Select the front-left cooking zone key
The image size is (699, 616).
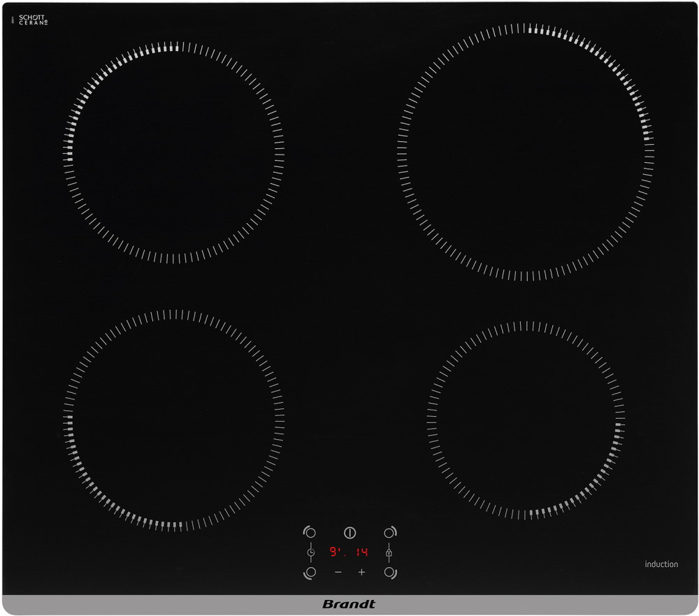click(x=310, y=572)
